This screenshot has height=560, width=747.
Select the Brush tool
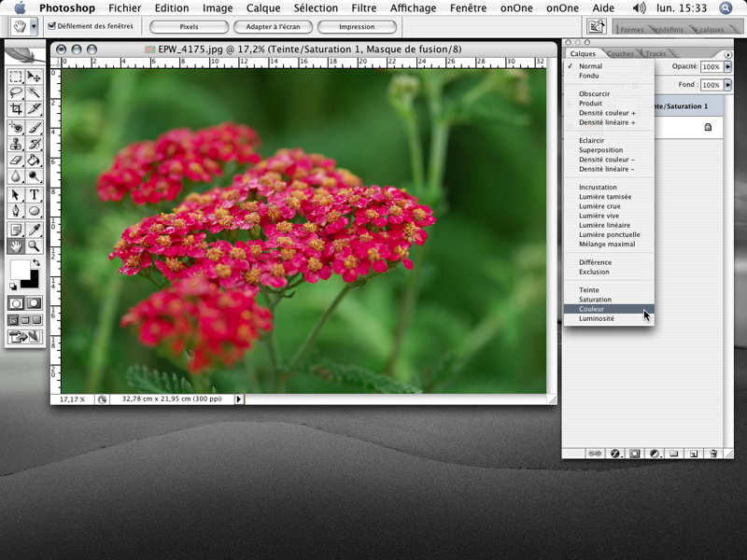34,128
